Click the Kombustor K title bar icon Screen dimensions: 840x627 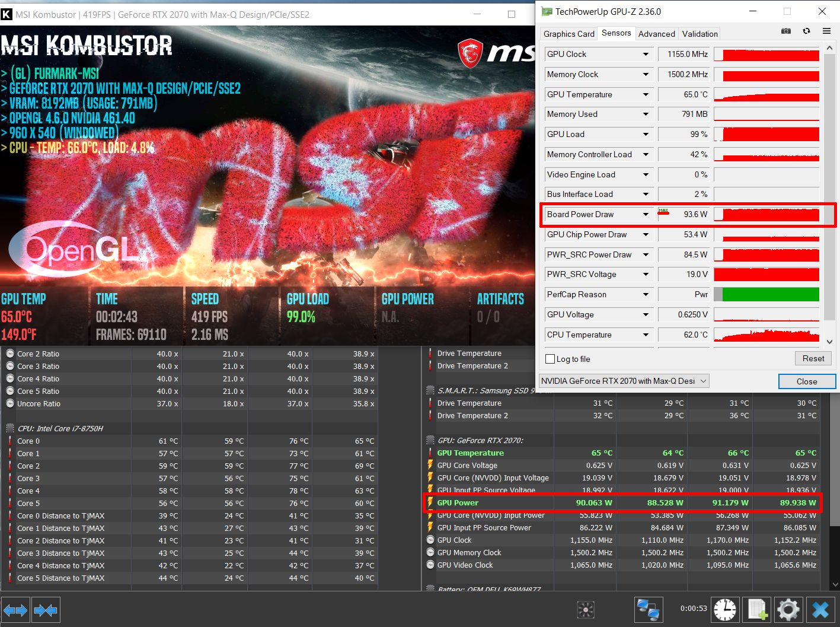coord(7,14)
